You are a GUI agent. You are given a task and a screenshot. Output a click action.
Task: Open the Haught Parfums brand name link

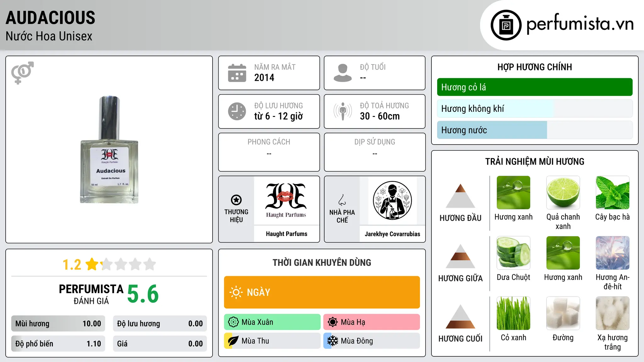tap(286, 234)
